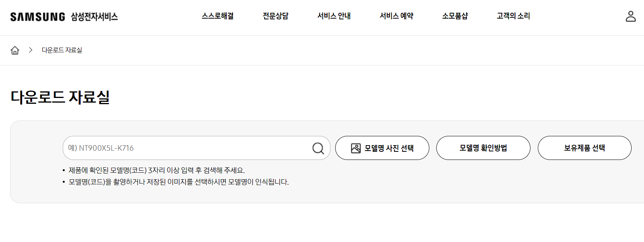Click the model name search input field
Image resolution: width=644 pixels, height=242 pixels.
pyautogui.click(x=174, y=148)
